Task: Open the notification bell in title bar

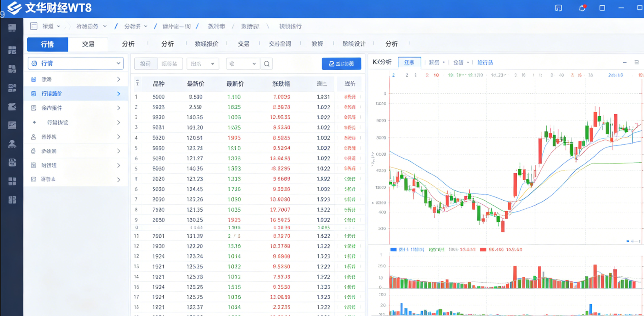Action: tap(582, 8)
